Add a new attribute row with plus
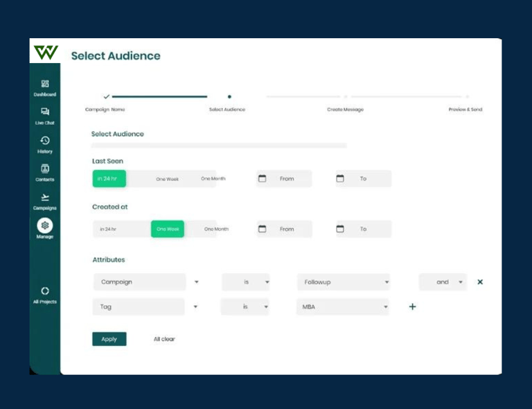This screenshot has height=409, width=532. point(412,306)
